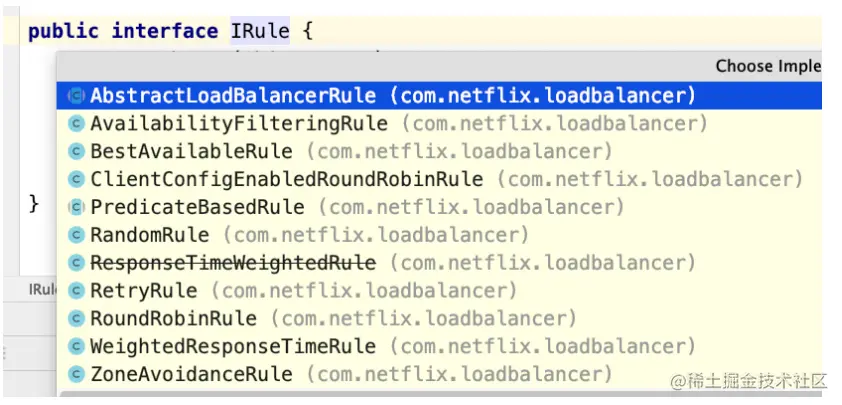
Task: Click the Choose Implementation popup title
Action: [768, 66]
